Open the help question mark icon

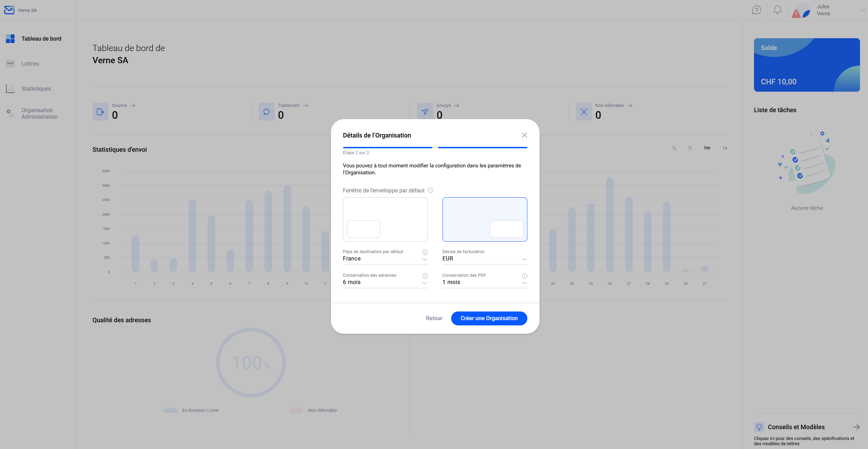(756, 10)
